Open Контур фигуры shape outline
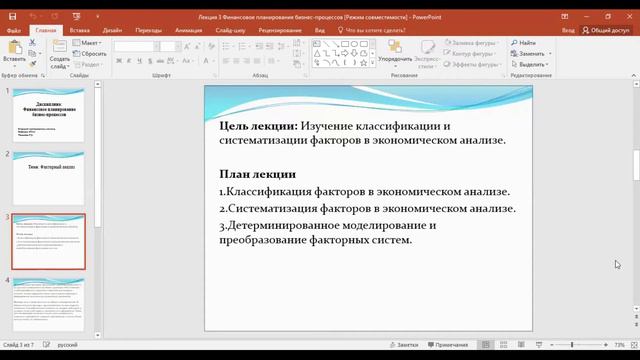The width and height of the screenshot is (640, 360). click(470, 53)
